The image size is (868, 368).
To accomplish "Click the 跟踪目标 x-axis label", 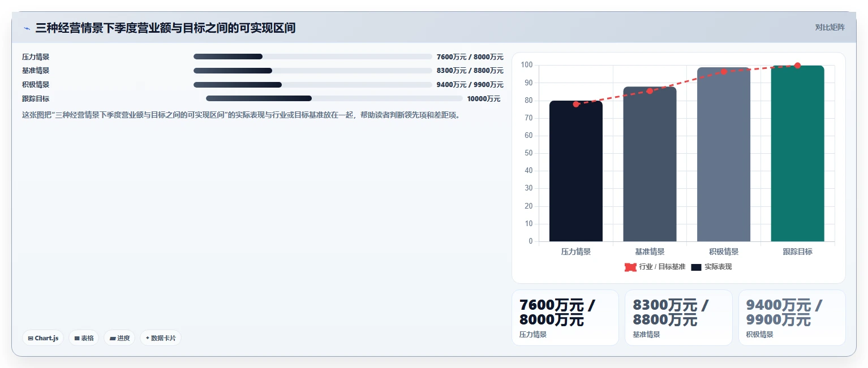I will pos(797,252).
